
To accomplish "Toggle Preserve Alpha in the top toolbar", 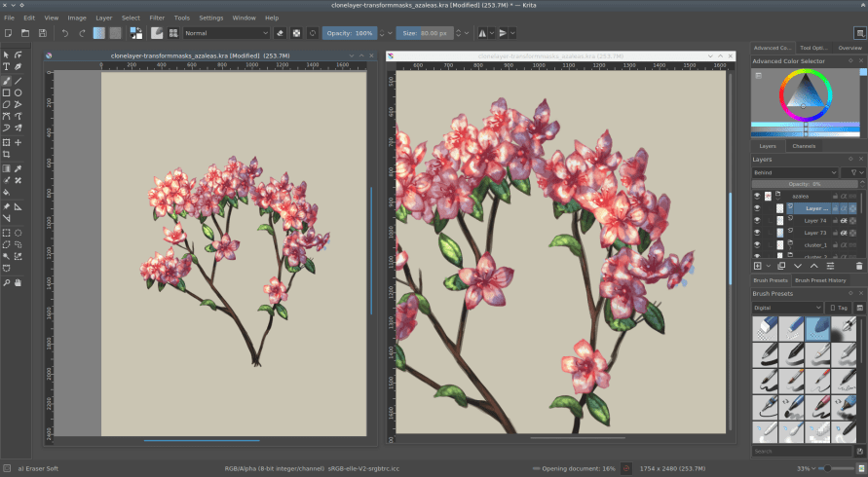I will coord(296,33).
